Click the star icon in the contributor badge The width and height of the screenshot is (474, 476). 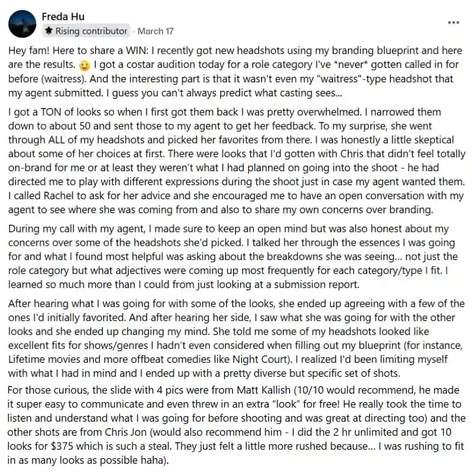(49, 31)
